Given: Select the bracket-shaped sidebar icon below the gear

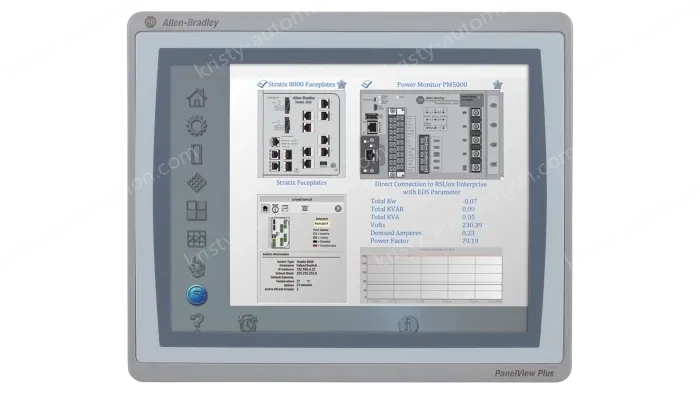Looking at the screenshot, I should (x=196, y=154).
